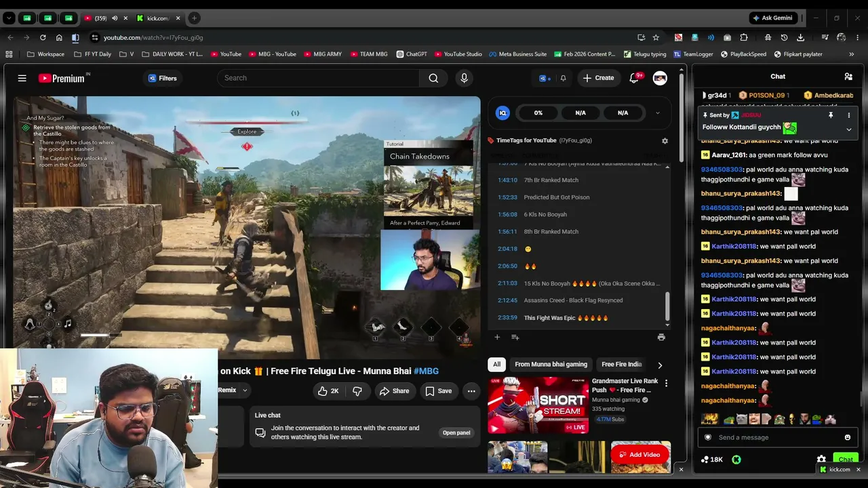Screen dimensions: 868x488
Task: Open the emoji picker in chat
Action: 848,437
